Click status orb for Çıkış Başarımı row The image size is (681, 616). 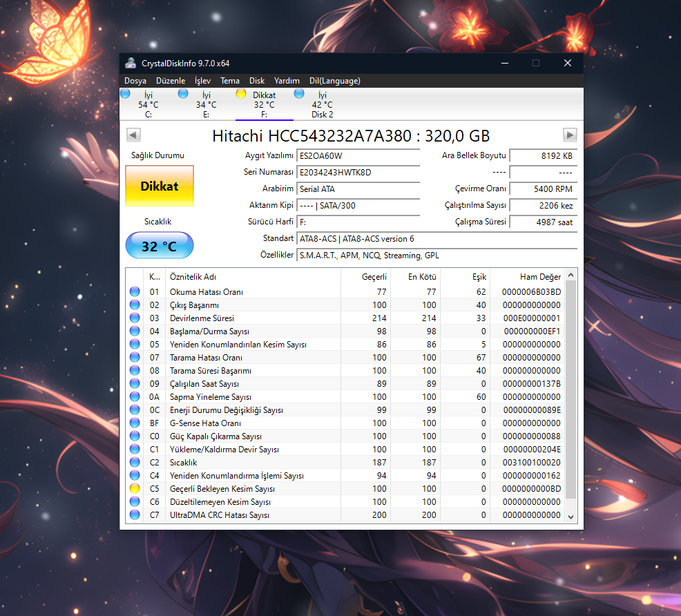point(135,305)
